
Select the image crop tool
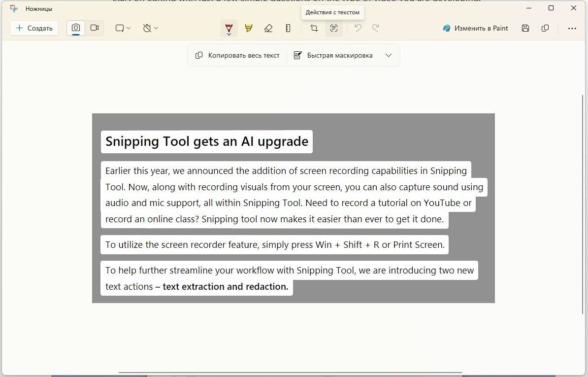pos(314,28)
